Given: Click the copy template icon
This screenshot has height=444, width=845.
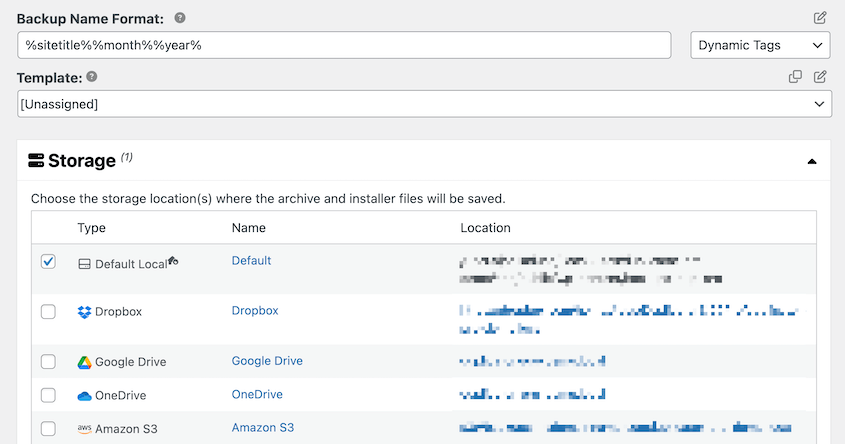Looking at the screenshot, I should pyautogui.click(x=796, y=76).
